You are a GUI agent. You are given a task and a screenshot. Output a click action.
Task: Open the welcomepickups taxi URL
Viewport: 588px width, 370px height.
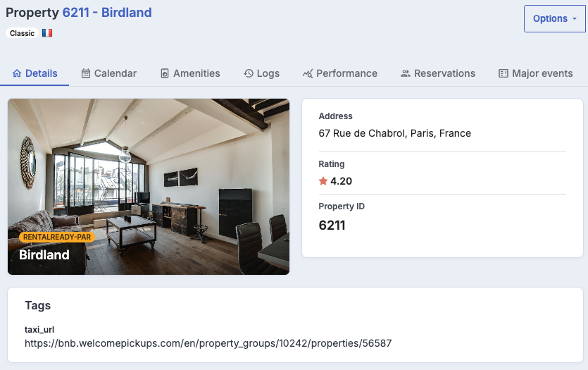click(208, 343)
